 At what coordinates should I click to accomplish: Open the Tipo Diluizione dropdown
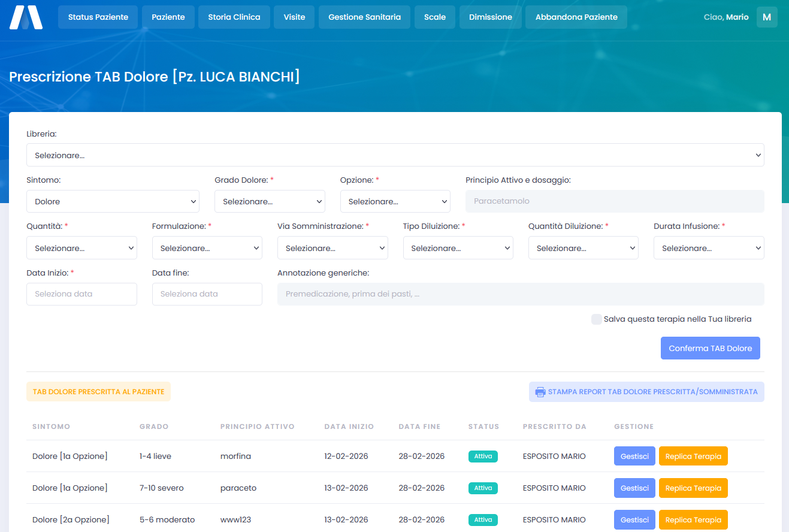point(458,248)
